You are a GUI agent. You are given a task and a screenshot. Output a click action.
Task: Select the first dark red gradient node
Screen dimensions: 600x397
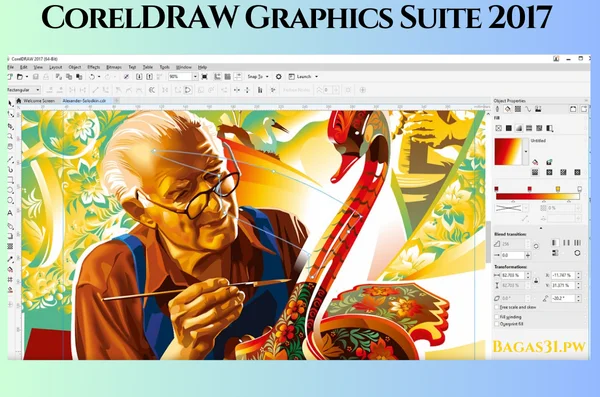(x=496, y=189)
